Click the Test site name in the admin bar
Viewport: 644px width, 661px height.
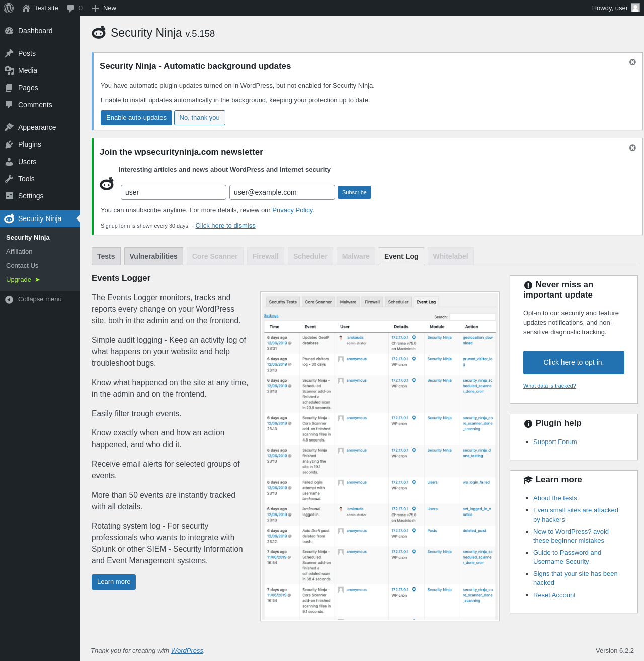tap(46, 8)
